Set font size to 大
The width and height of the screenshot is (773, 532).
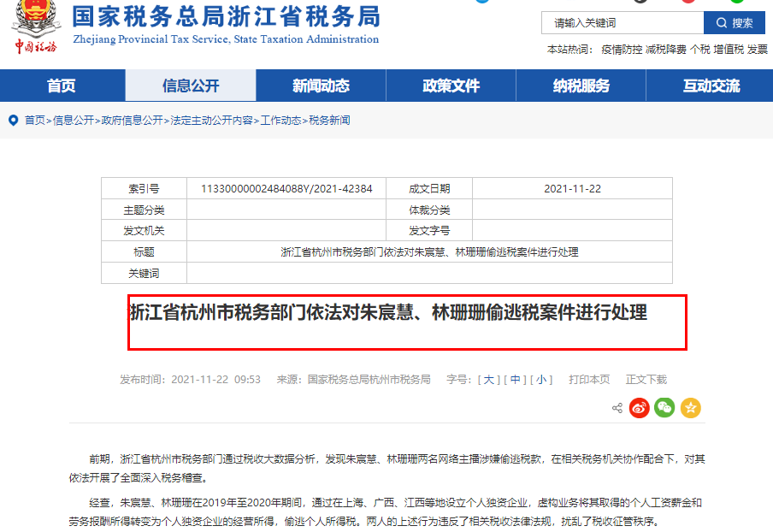(x=488, y=380)
